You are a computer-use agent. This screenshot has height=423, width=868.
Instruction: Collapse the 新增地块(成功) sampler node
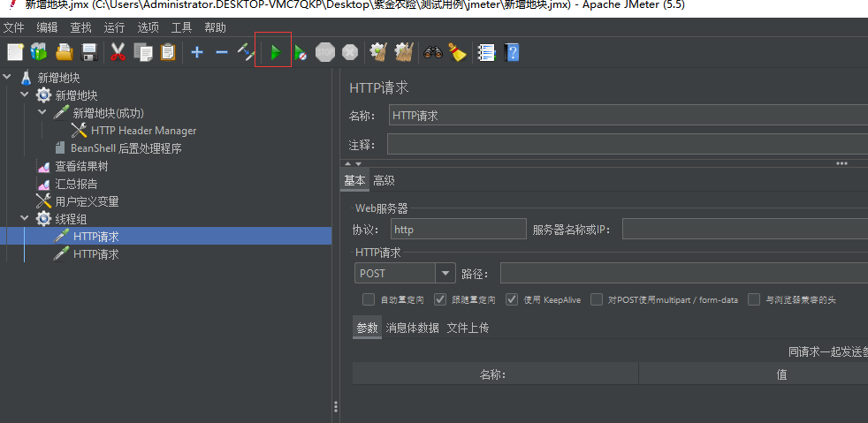click(42, 113)
